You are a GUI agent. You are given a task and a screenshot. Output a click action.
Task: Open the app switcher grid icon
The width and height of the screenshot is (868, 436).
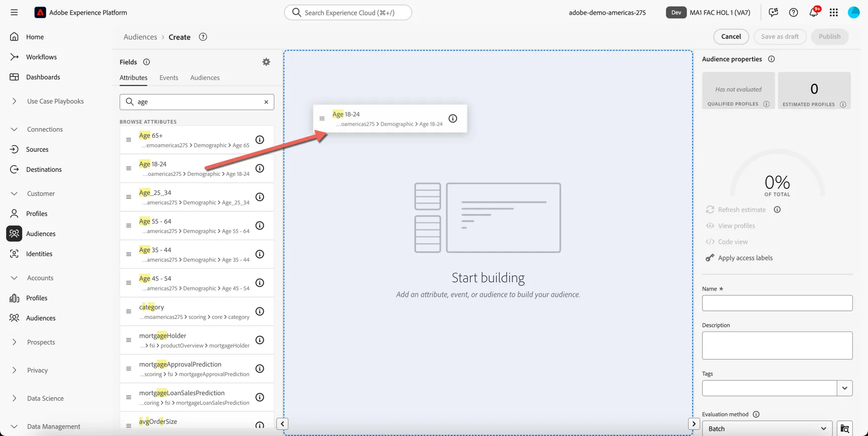(x=834, y=13)
